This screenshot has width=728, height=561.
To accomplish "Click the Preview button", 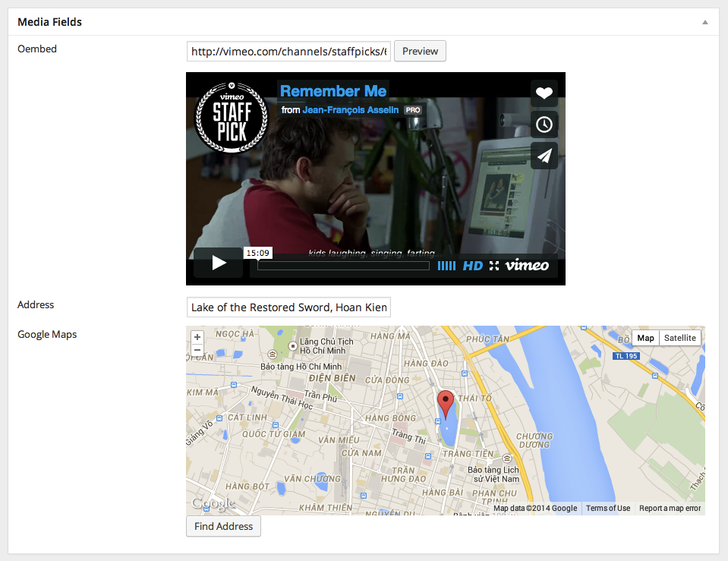I will click(420, 51).
